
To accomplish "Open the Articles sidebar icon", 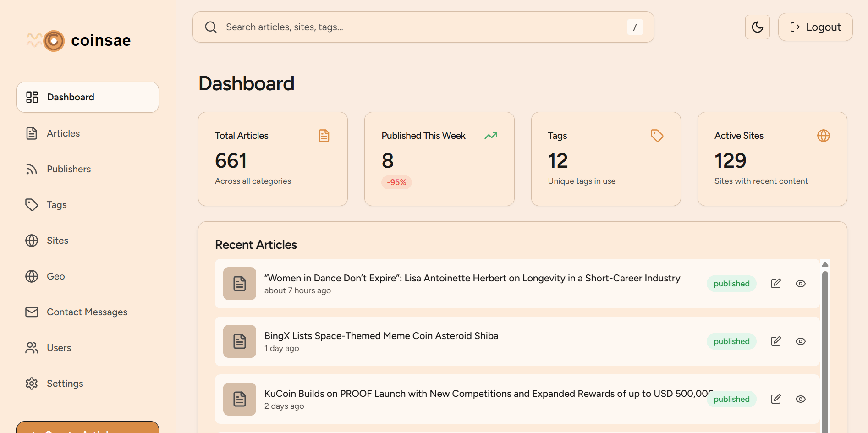I will pos(31,133).
